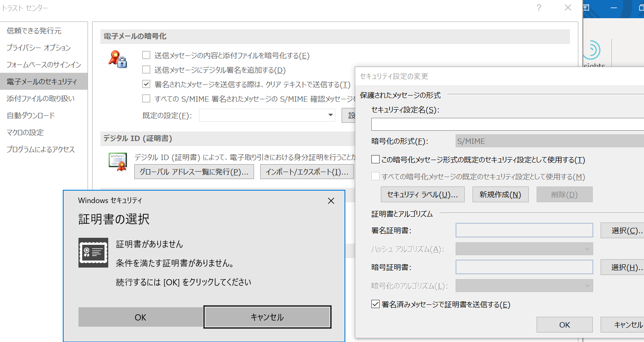Image resolution: width=644 pixels, height=342 pixels.
Task: Go to フォームベースのサインイン section
Action: tap(44, 65)
